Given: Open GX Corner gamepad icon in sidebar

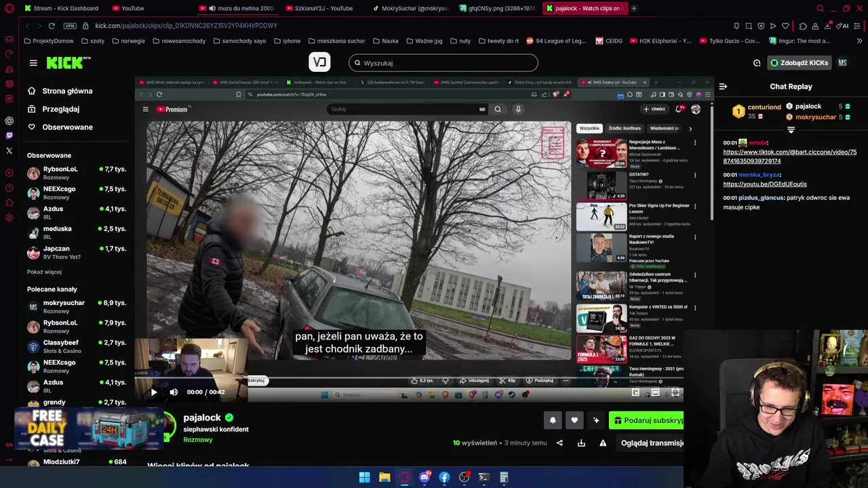Looking at the screenshot, I should [x=9, y=39].
